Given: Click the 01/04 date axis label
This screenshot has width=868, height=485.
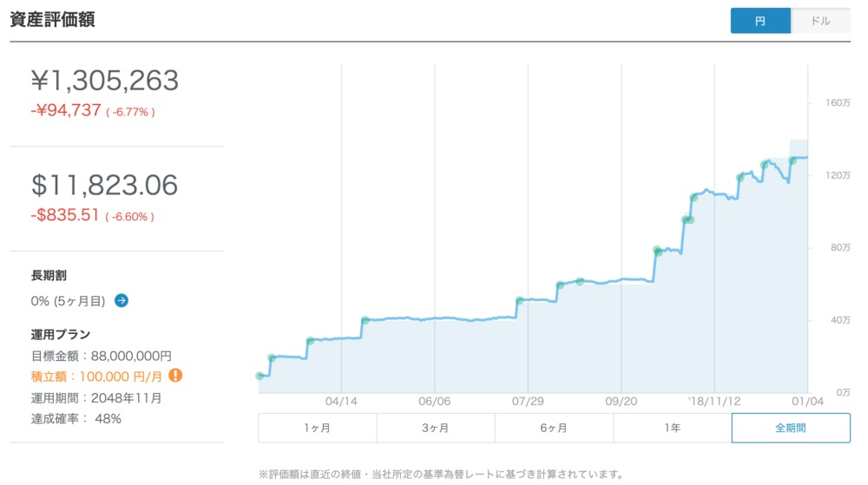Looking at the screenshot, I should coord(807,402).
